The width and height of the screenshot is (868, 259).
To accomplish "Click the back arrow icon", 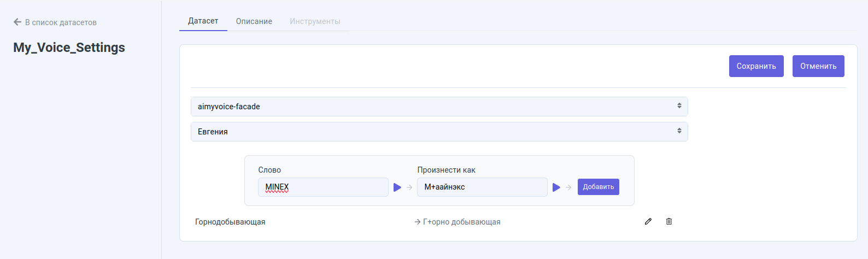I will [17, 22].
